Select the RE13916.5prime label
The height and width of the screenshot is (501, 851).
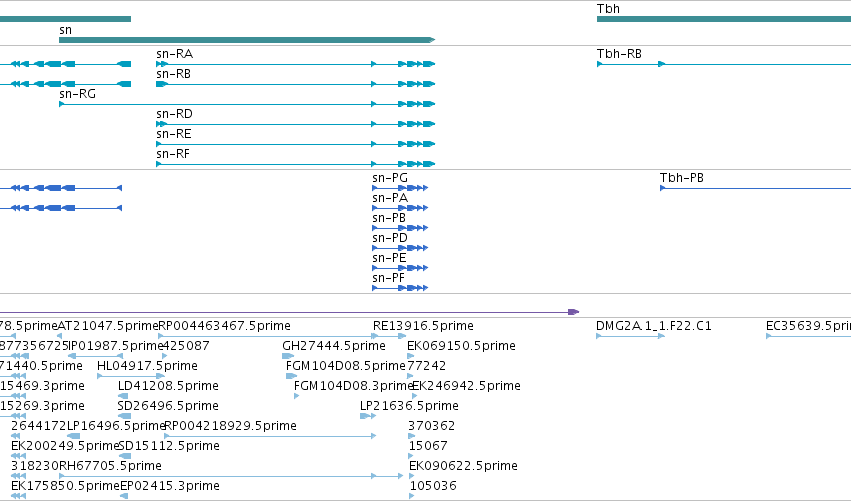[x=423, y=326]
